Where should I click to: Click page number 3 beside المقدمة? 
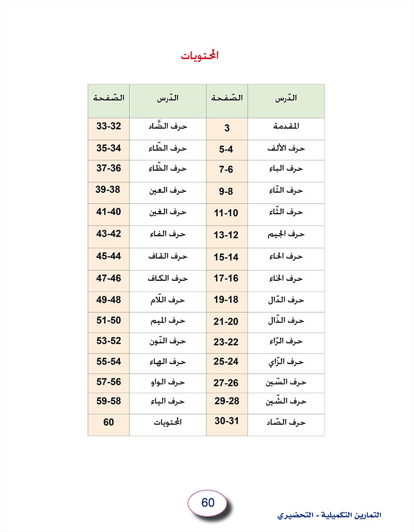[x=227, y=128]
